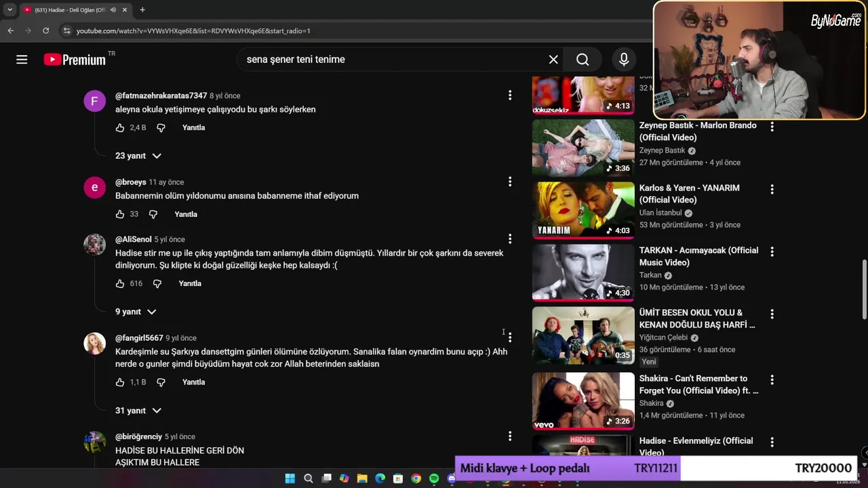868x488 pixels.
Task: Expand the 23 yanıt replies
Action: pos(138,156)
